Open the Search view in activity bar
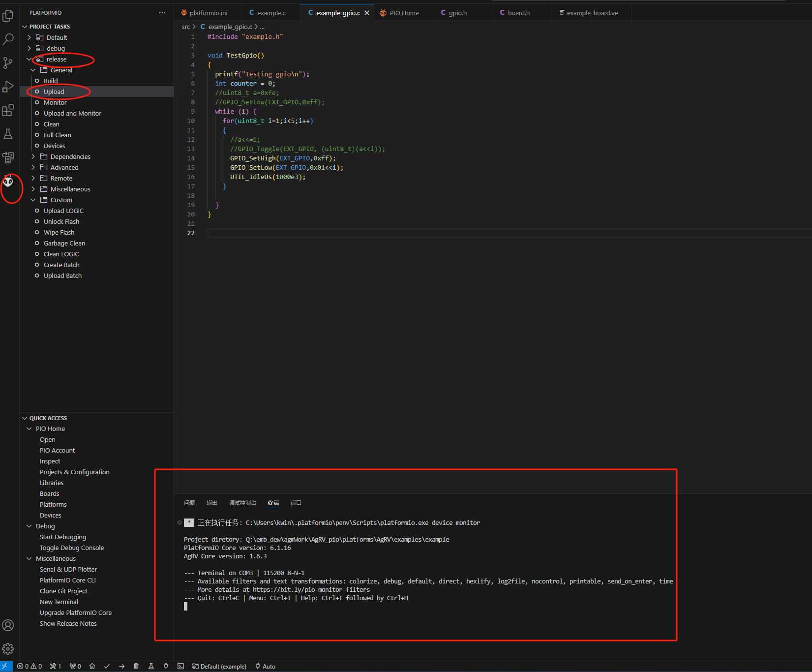 (8, 39)
